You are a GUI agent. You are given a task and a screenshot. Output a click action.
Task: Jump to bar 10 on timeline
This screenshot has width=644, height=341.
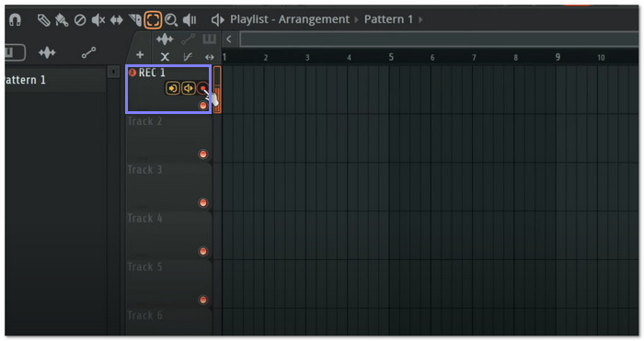[x=601, y=58]
